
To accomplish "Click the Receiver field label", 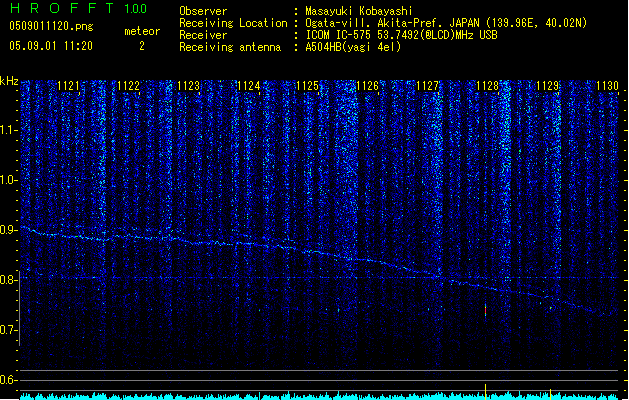I will click(203, 35).
